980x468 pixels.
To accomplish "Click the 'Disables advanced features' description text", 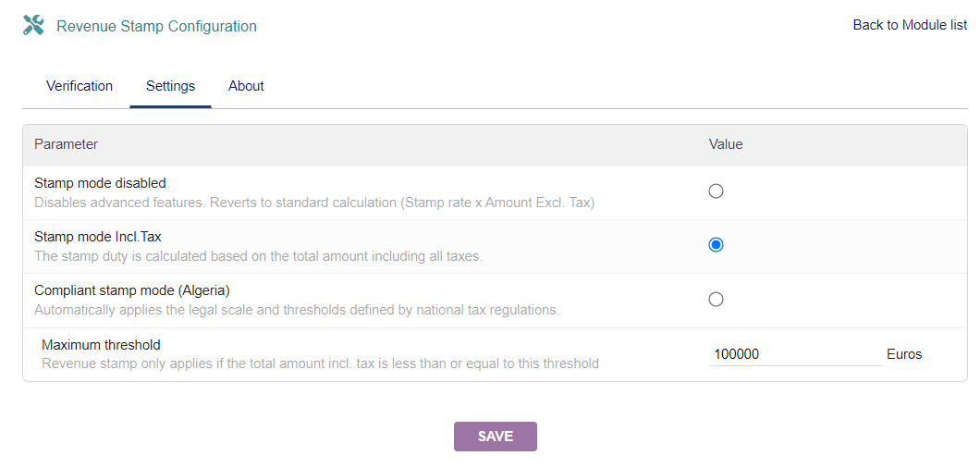I will click(314, 203).
